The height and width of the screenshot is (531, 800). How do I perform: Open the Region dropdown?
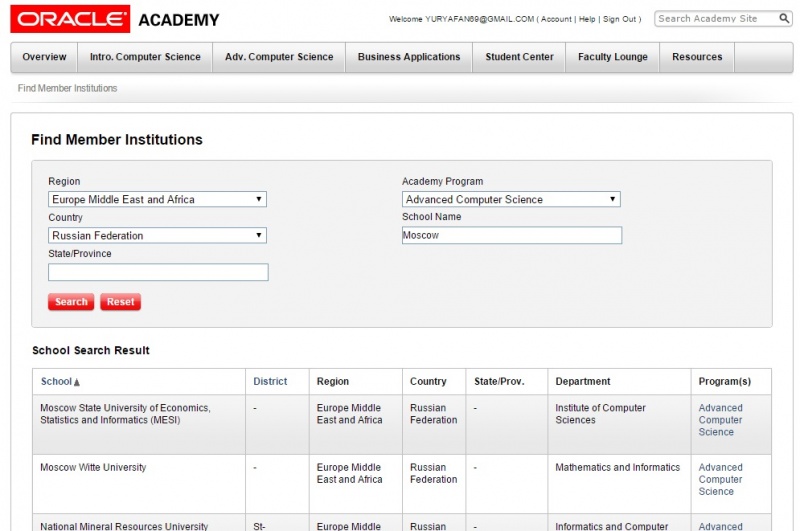click(x=157, y=199)
